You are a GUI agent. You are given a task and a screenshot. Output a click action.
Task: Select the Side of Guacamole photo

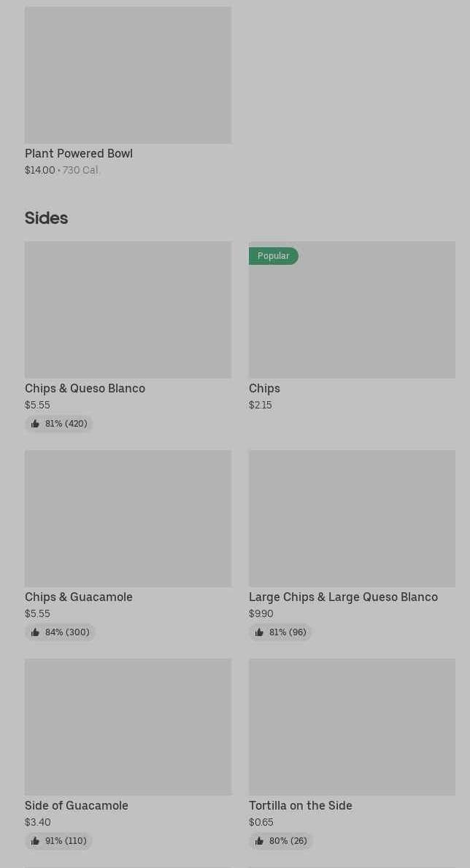(x=128, y=727)
